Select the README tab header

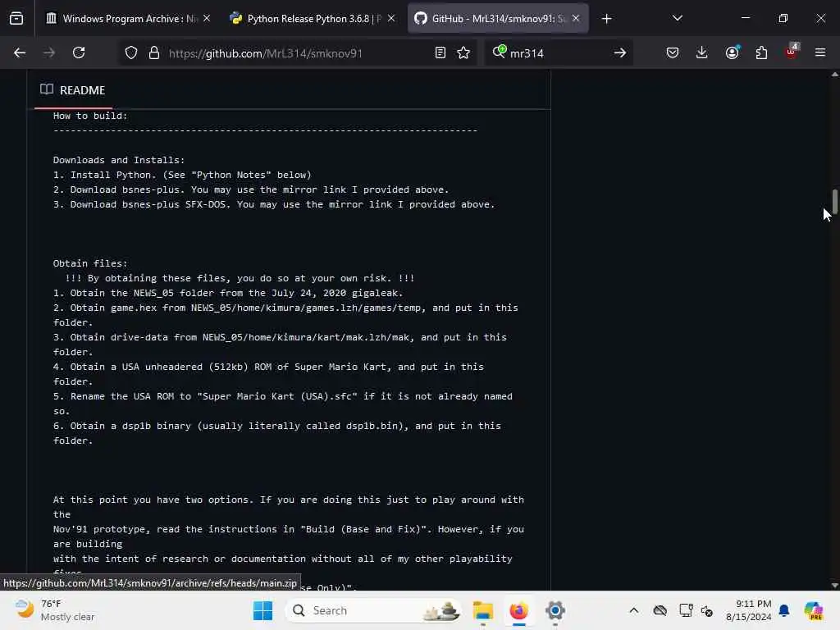pos(73,90)
